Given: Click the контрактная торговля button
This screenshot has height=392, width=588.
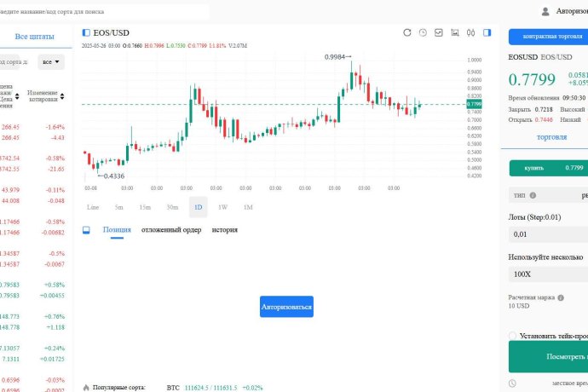Looking at the screenshot, I should point(548,37).
